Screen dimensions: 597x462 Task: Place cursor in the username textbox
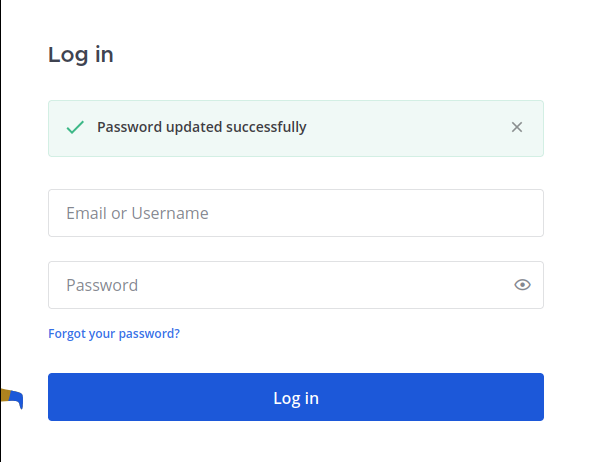point(296,213)
